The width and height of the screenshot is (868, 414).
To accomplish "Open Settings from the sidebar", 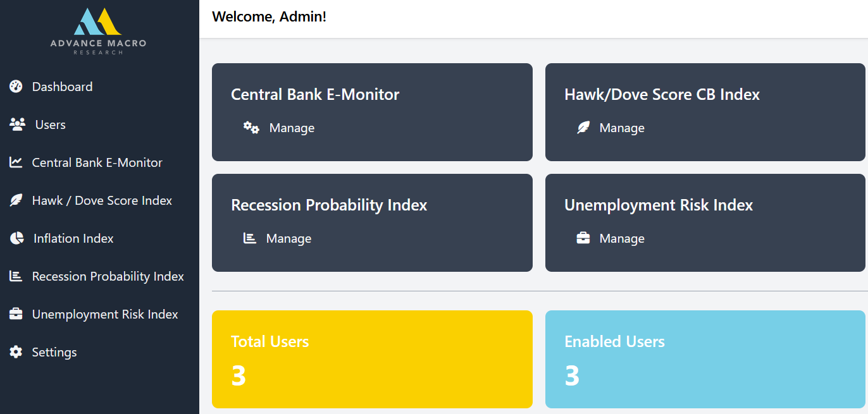I will click(54, 352).
